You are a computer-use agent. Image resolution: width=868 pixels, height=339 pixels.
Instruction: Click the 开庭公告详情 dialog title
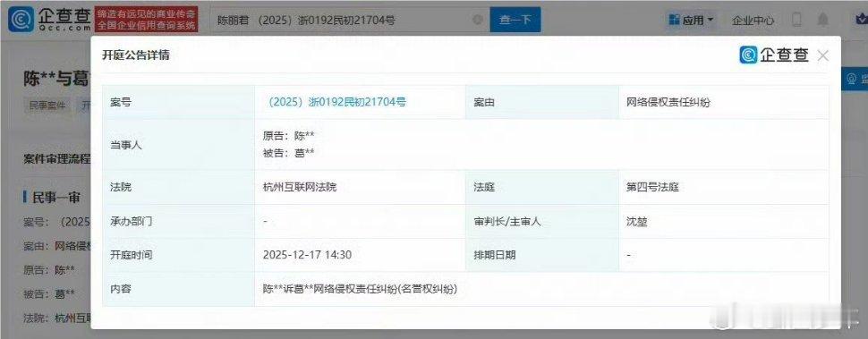click(136, 55)
